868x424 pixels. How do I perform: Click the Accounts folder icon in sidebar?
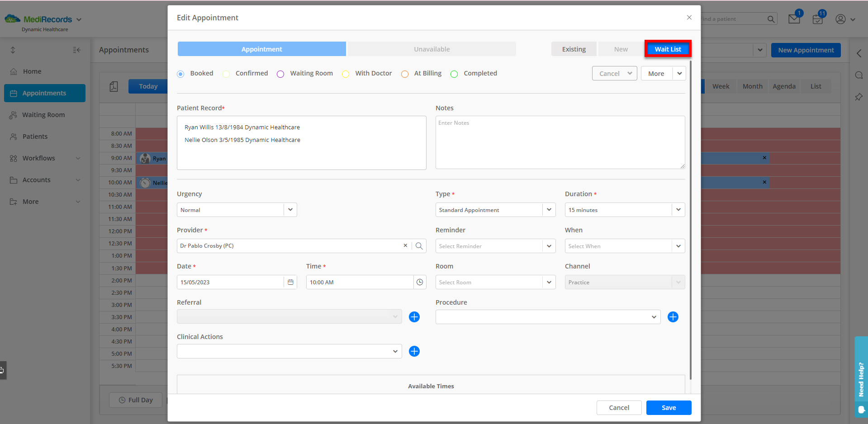(14, 180)
